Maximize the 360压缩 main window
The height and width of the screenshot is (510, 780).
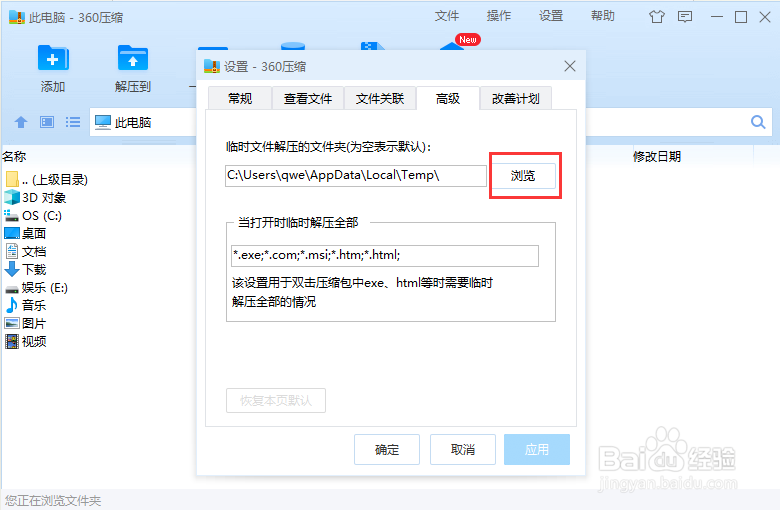click(741, 17)
